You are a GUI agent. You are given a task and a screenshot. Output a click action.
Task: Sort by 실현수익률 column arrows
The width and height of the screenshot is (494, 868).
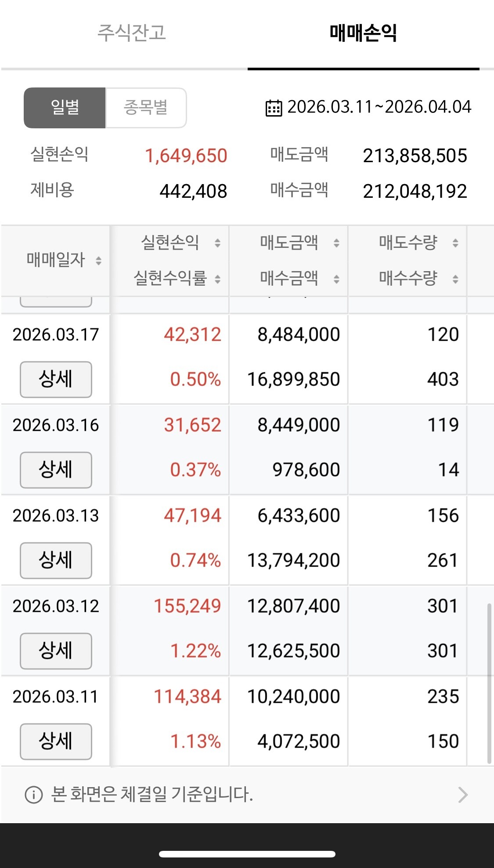(x=217, y=279)
